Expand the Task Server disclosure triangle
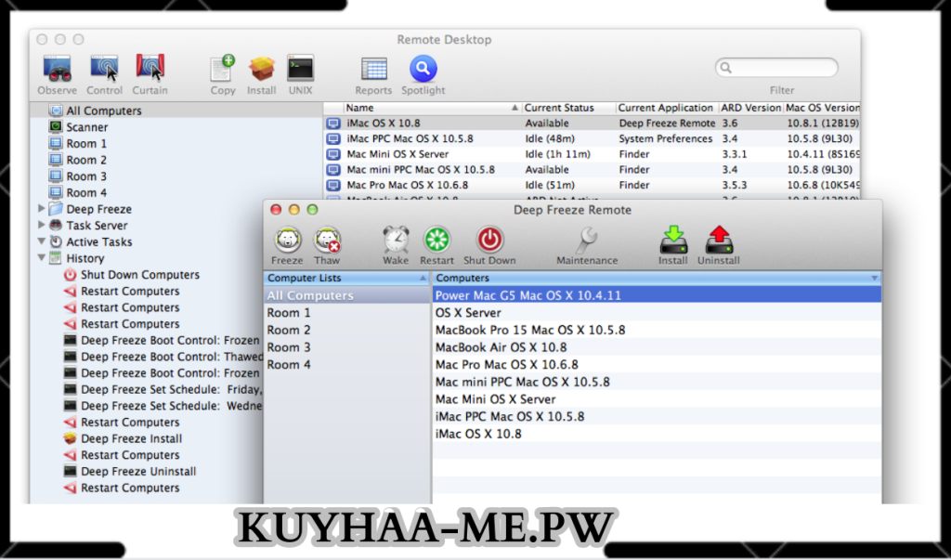This screenshot has height=560, width=951. (41, 225)
